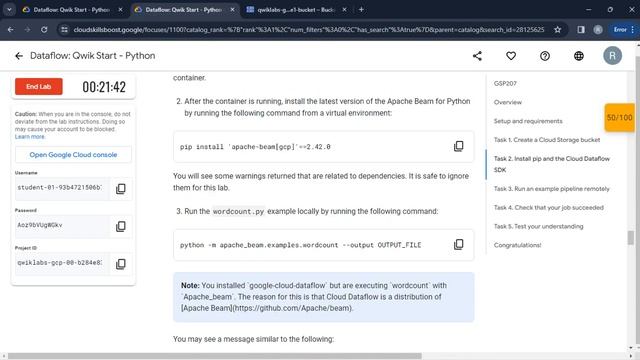The image size is (640, 360).
Task: Copy the pip install command
Action: [458, 146]
